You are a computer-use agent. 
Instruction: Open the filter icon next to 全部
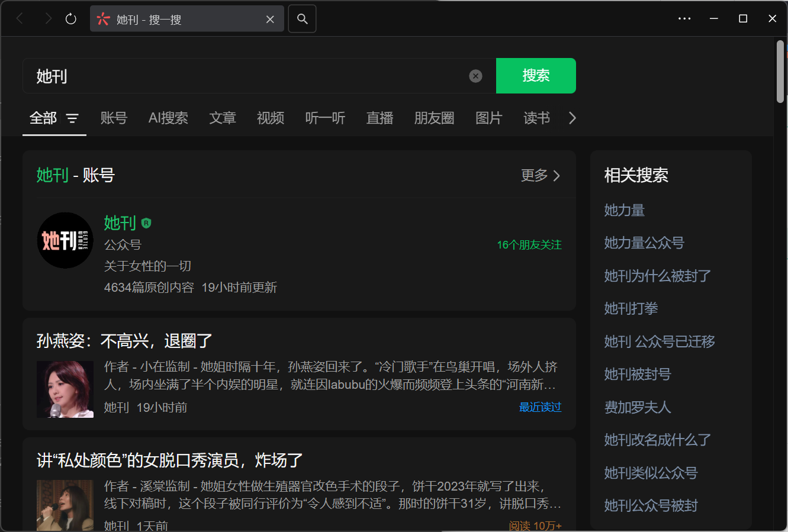point(72,119)
